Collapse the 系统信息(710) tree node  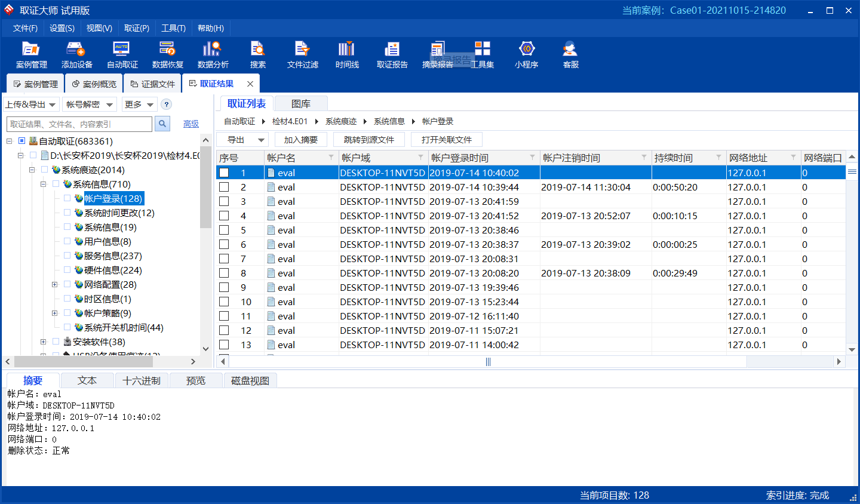(x=43, y=185)
